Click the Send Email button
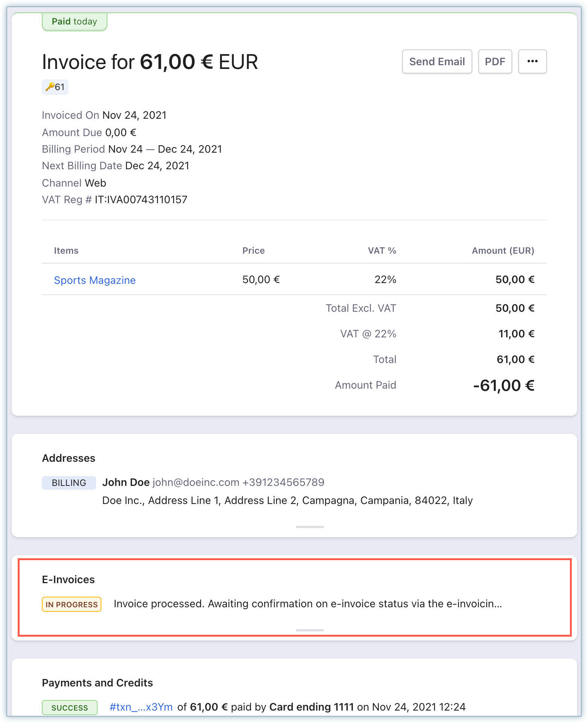The image size is (588, 723). click(x=437, y=61)
